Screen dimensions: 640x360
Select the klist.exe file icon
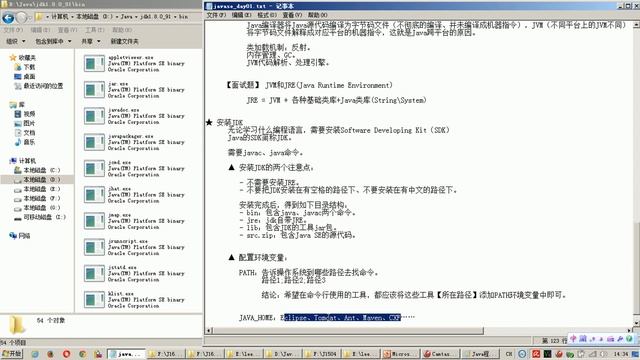[94, 300]
